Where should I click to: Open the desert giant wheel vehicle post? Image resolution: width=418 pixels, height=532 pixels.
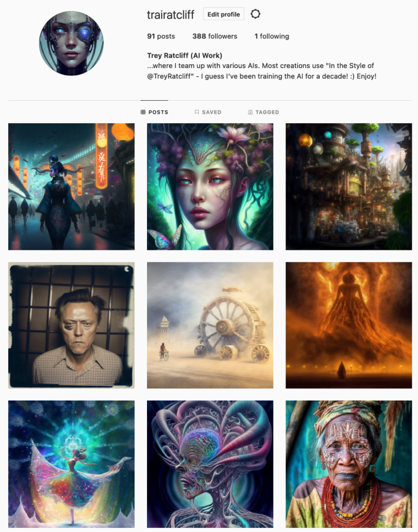tap(210, 325)
